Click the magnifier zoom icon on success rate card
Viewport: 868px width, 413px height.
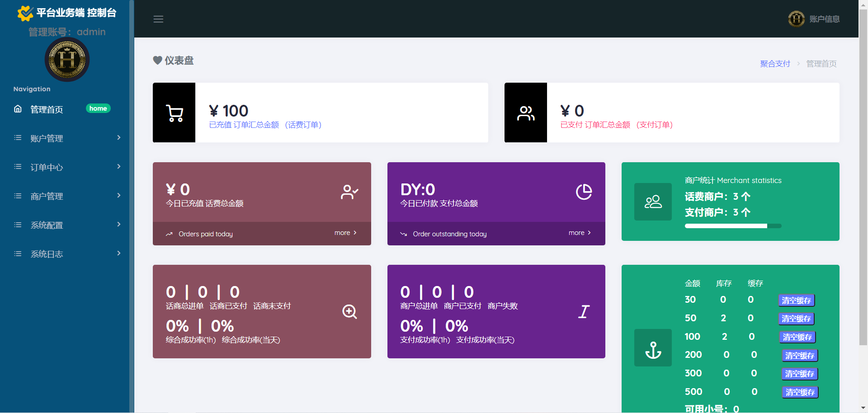349,312
